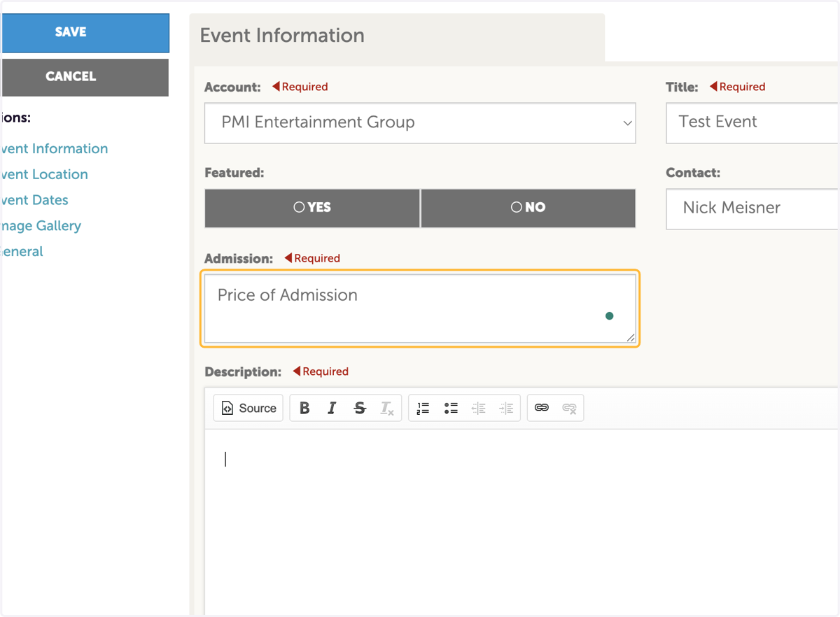
Task: Click the Admission text area field
Action: pos(420,308)
